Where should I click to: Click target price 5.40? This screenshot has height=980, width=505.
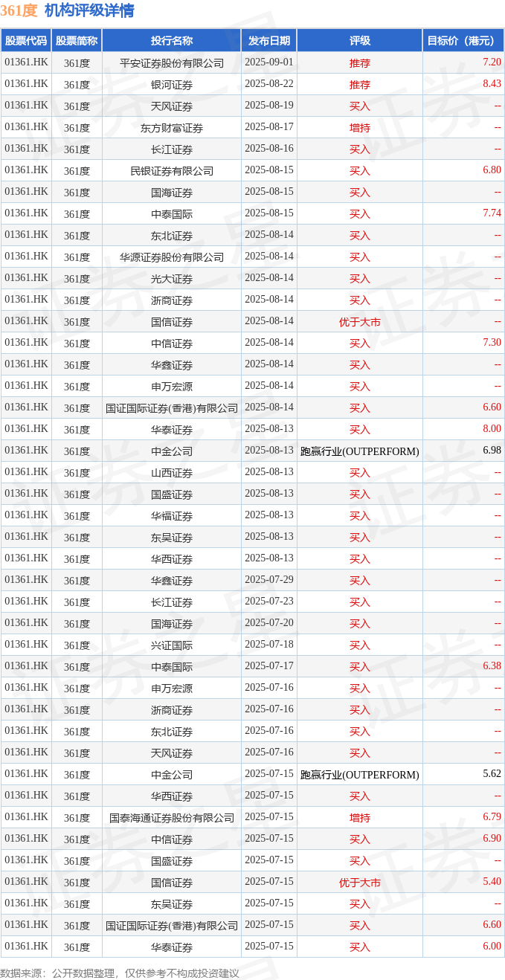point(492,882)
